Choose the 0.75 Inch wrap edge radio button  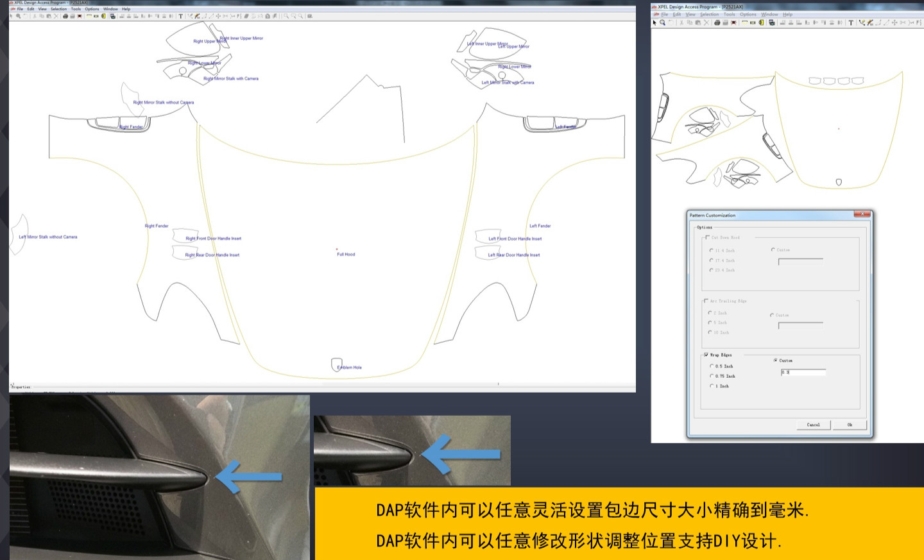tap(712, 376)
